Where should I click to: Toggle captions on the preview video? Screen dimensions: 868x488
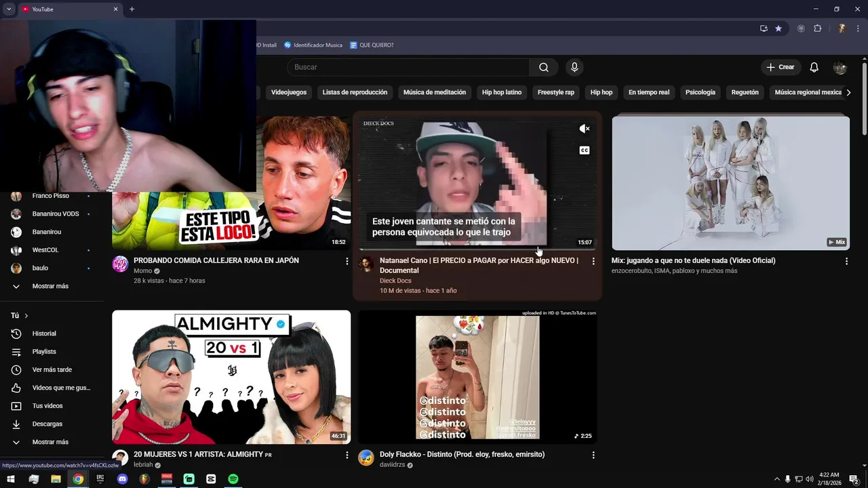(x=585, y=150)
